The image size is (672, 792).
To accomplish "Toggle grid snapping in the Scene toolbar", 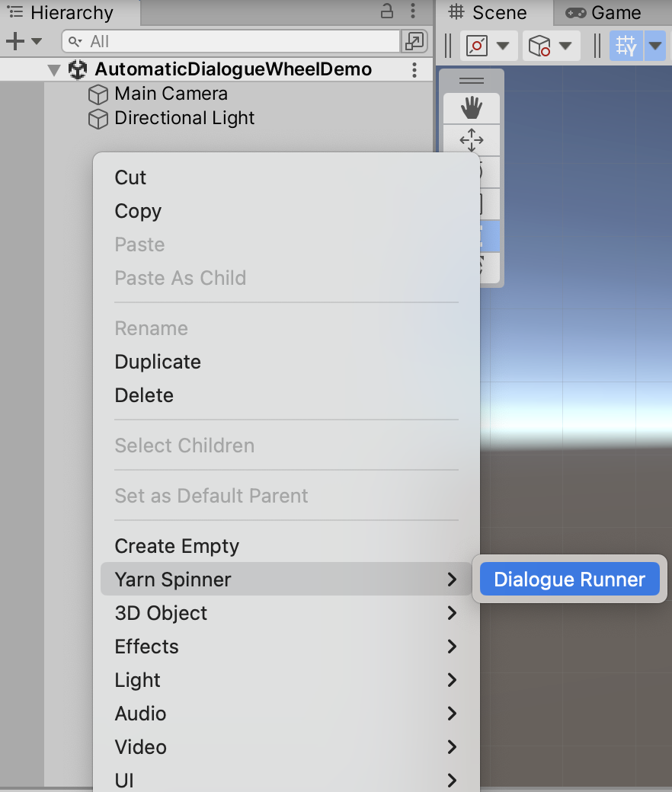I will pos(626,46).
